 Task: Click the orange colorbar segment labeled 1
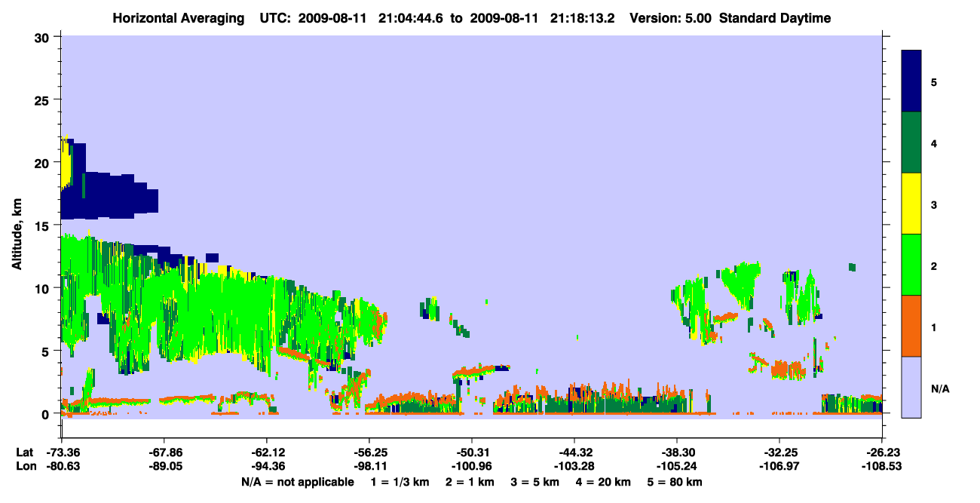(x=911, y=326)
